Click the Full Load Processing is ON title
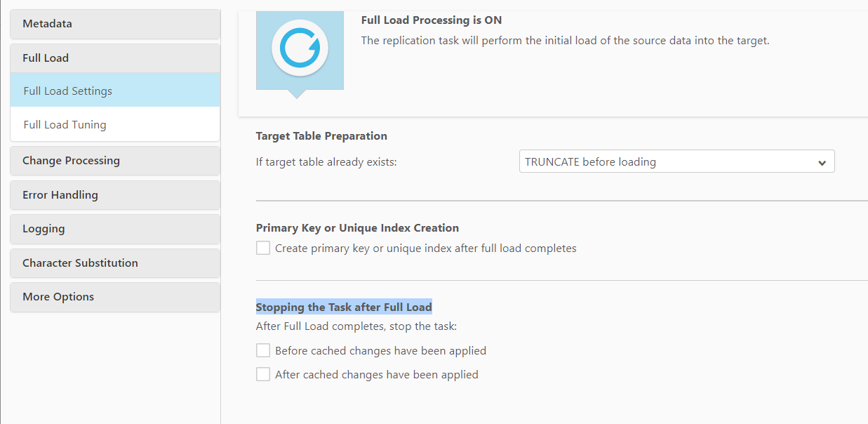868x424 pixels. [432, 20]
